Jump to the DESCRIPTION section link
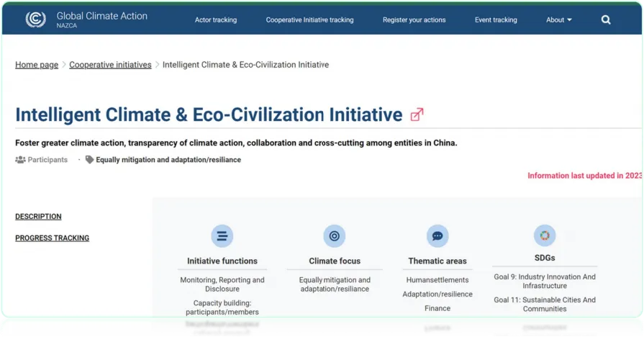This screenshot has width=644, height=337. (38, 217)
